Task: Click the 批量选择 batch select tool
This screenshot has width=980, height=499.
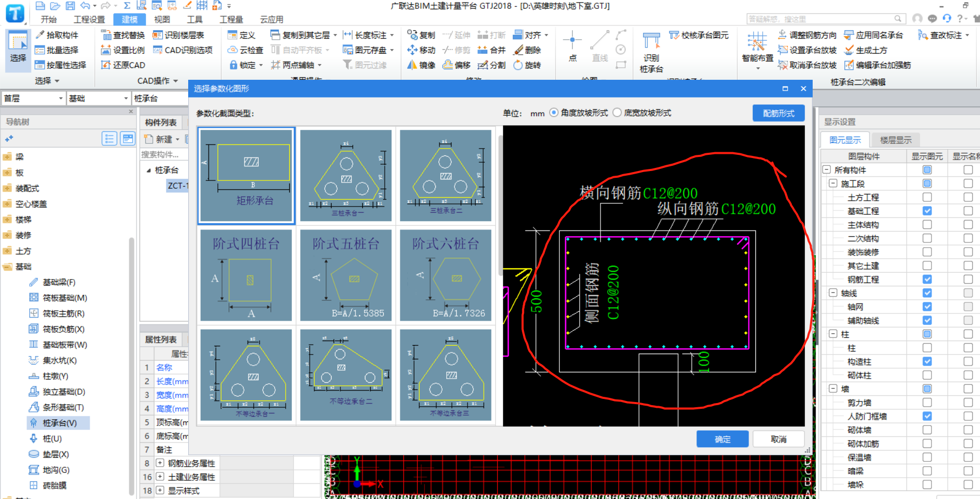Action: tap(57, 50)
